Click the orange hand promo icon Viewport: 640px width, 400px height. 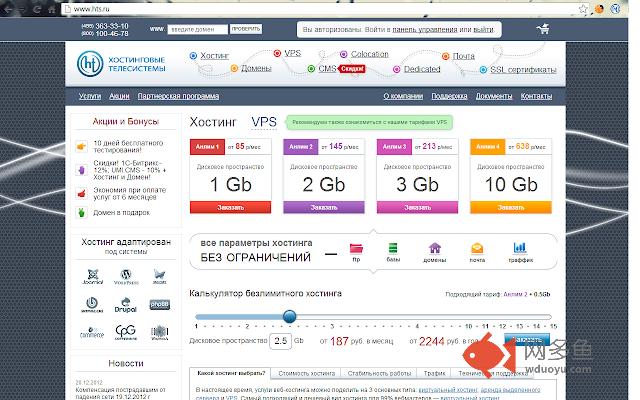(x=81, y=146)
